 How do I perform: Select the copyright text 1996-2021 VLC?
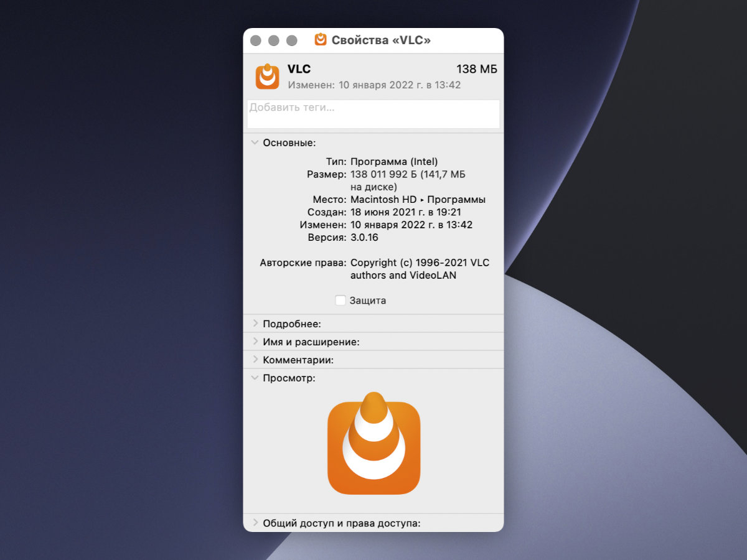coord(453,263)
